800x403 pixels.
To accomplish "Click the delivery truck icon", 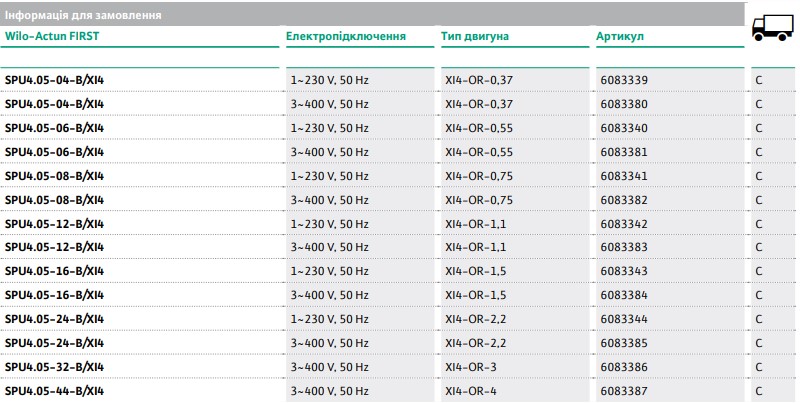I will (x=773, y=31).
